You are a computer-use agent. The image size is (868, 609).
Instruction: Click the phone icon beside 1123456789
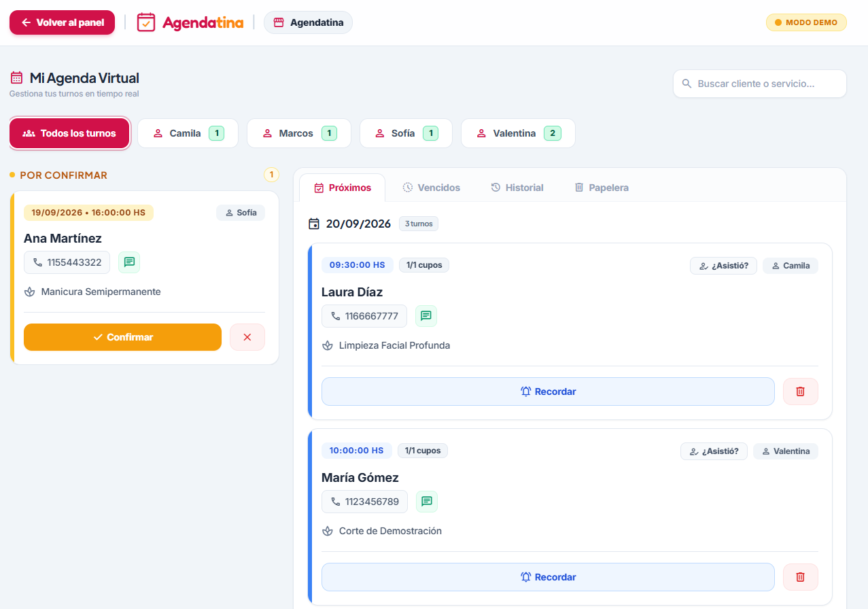point(336,502)
